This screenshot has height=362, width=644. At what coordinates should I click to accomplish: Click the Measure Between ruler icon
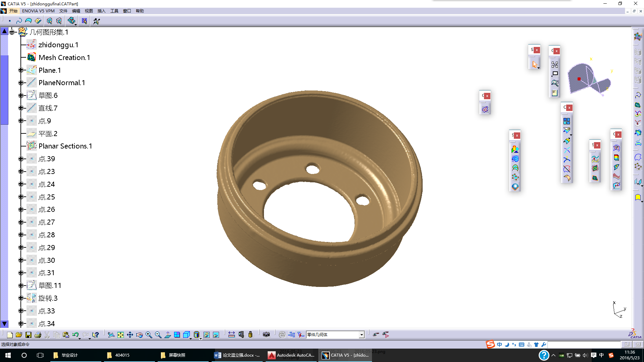(231, 335)
